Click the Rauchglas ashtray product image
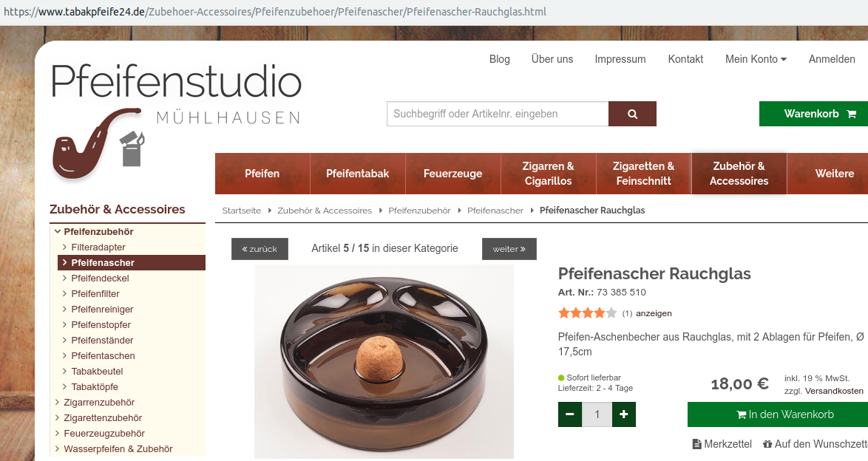The image size is (868, 461). point(384,361)
